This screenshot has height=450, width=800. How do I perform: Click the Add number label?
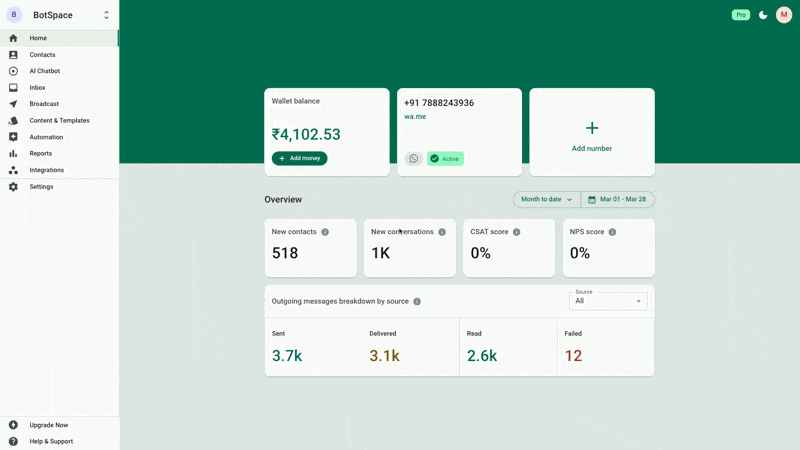pyautogui.click(x=592, y=148)
